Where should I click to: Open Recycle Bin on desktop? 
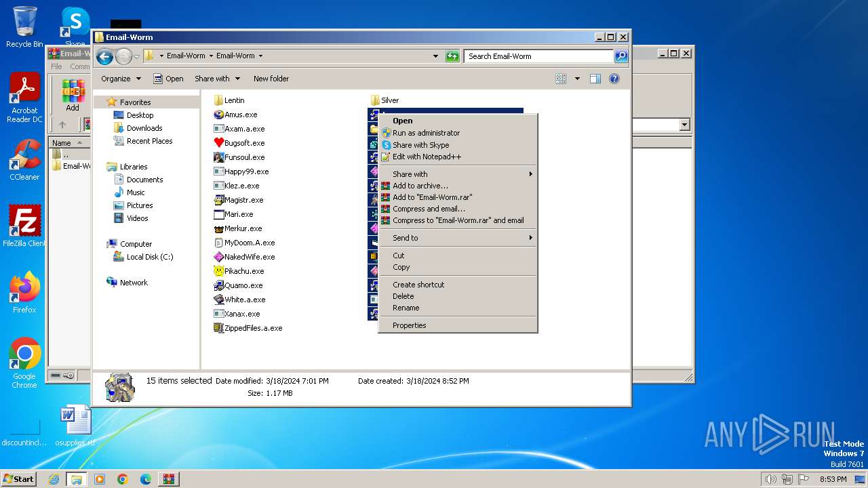pyautogui.click(x=24, y=27)
